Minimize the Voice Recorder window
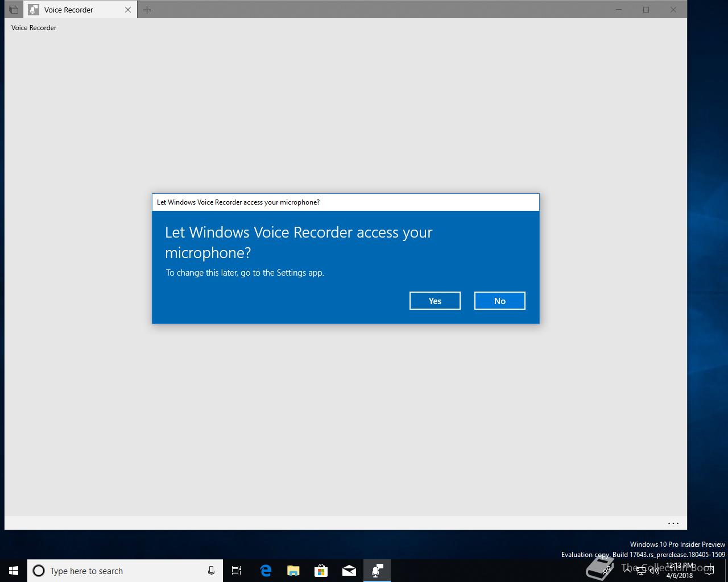 pyautogui.click(x=619, y=10)
